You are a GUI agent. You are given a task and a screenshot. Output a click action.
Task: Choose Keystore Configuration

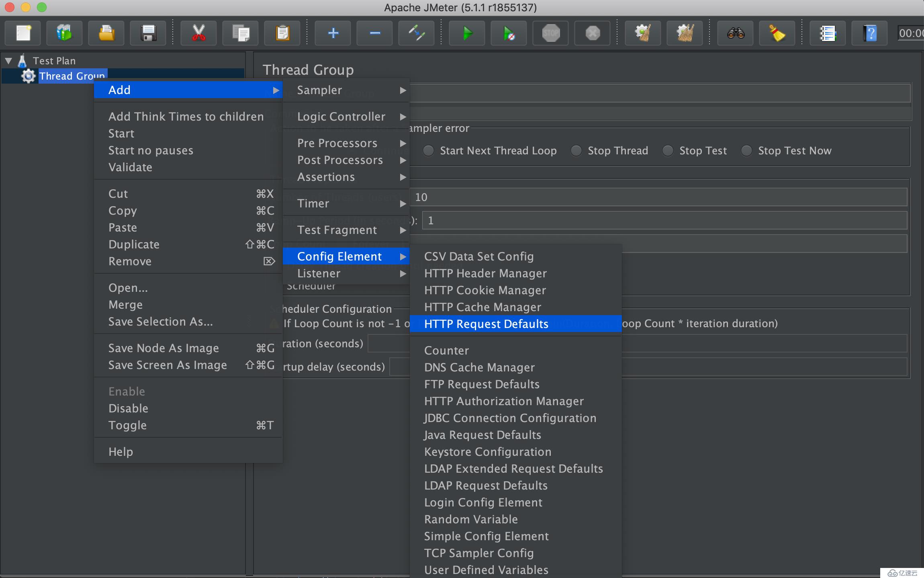(516, 452)
